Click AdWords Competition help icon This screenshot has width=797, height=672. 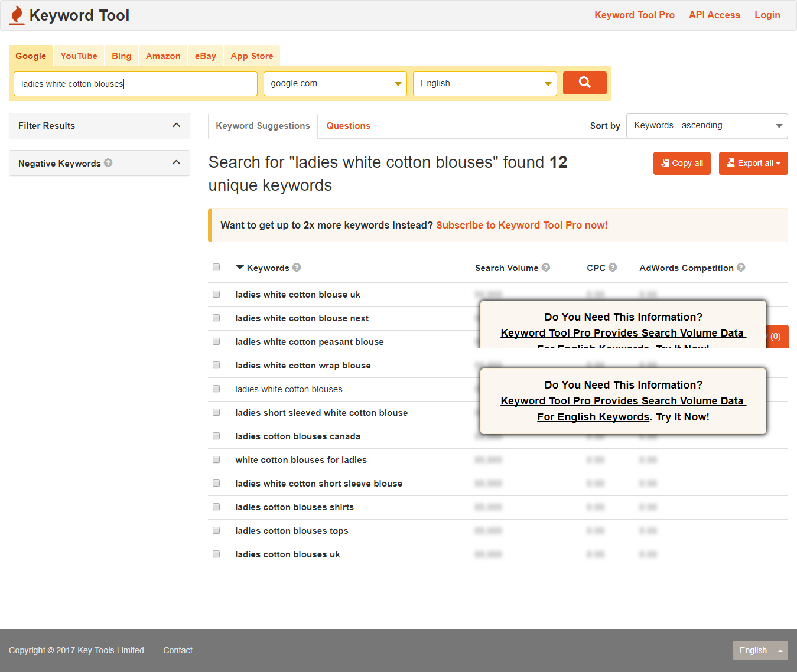tap(741, 268)
